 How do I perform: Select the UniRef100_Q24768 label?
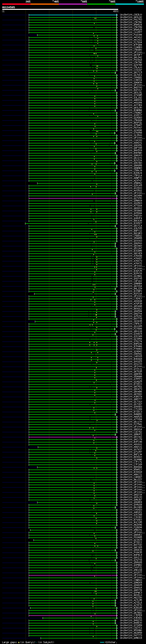click(131, 65)
